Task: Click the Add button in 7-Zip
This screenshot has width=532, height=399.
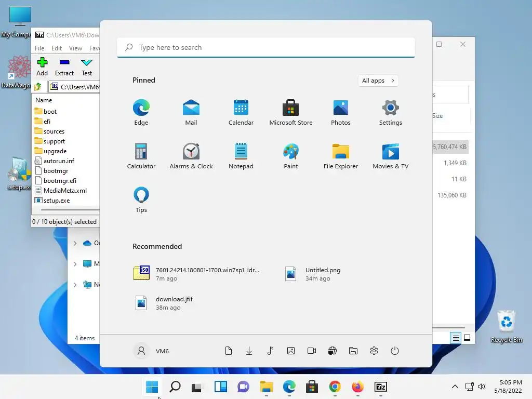Action: [x=42, y=66]
